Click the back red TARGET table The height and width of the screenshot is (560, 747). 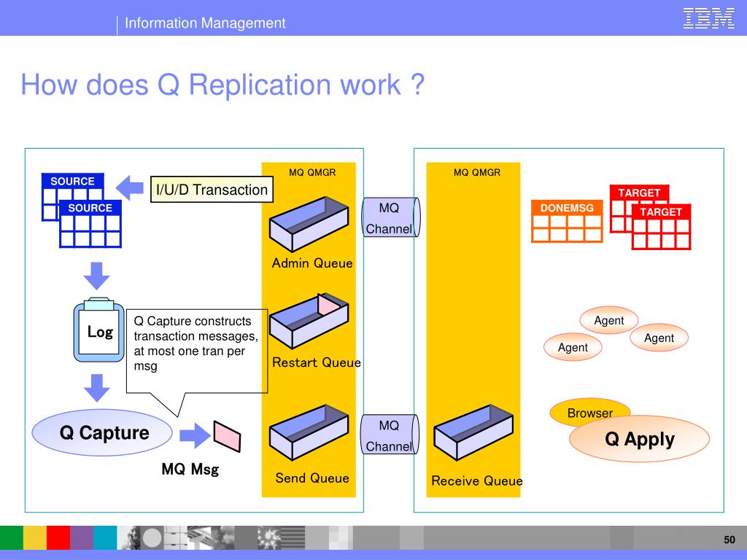tap(639, 208)
